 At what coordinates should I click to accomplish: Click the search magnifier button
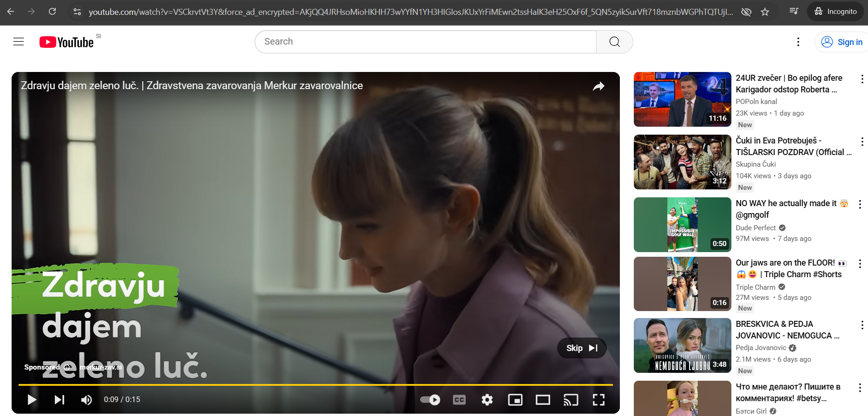[x=614, y=42]
